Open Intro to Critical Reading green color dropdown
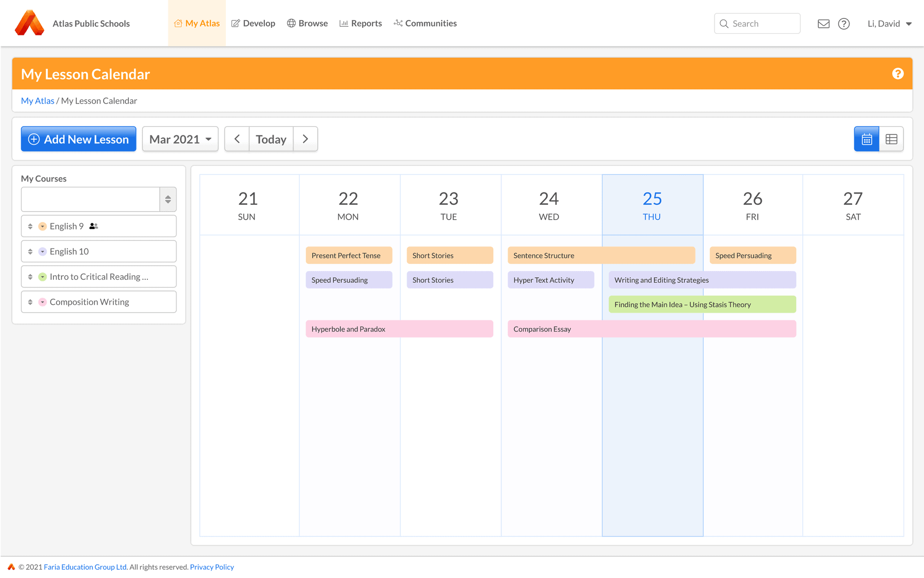This screenshot has width=924, height=578. (43, 277)
